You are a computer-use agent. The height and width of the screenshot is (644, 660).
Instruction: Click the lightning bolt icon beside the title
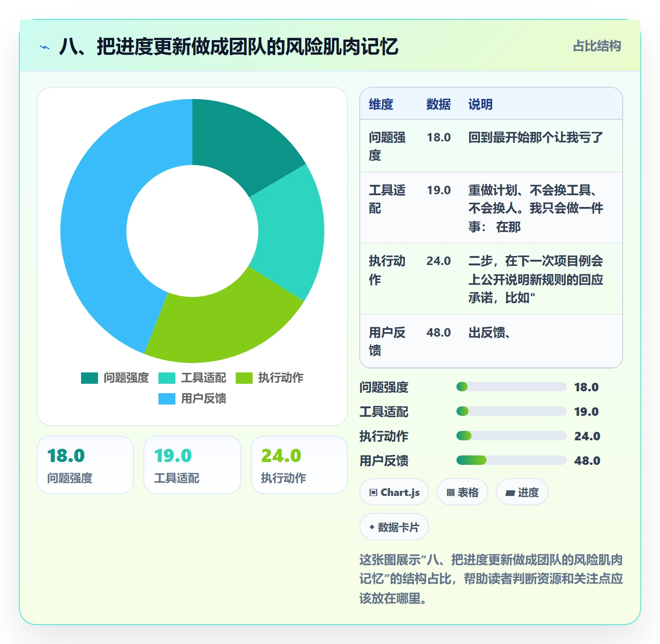coord(45,47)
